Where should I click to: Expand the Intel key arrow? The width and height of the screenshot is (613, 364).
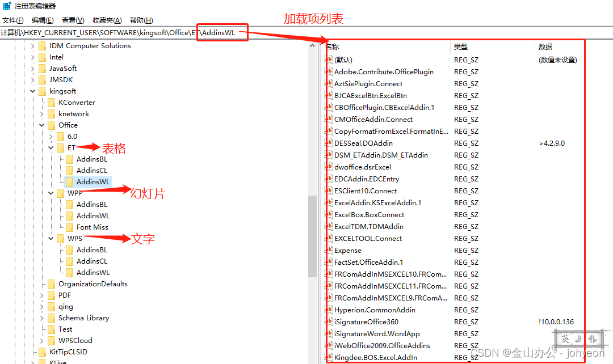[33, 57]
